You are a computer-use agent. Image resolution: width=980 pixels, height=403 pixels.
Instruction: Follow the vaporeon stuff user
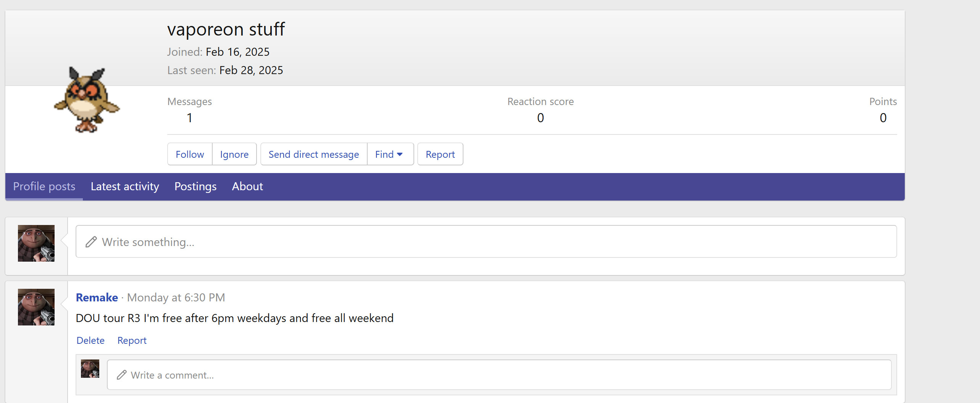pyautogui.click(x=190, y=154)
